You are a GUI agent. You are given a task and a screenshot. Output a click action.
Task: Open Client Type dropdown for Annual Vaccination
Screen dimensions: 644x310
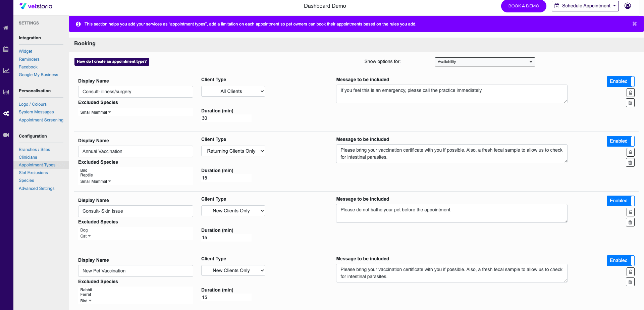(233, 151)
